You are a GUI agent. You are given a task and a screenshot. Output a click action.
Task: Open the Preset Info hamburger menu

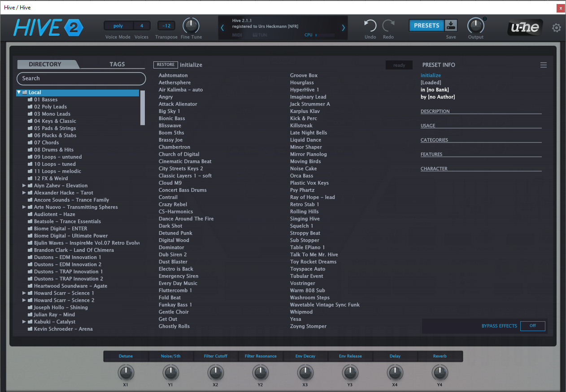tap(544, 65)
